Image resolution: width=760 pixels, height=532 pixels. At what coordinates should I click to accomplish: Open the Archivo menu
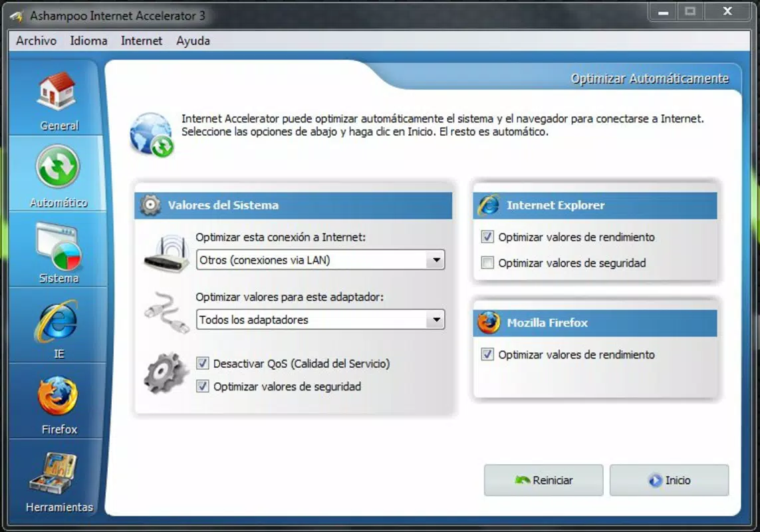pos(37,41)
